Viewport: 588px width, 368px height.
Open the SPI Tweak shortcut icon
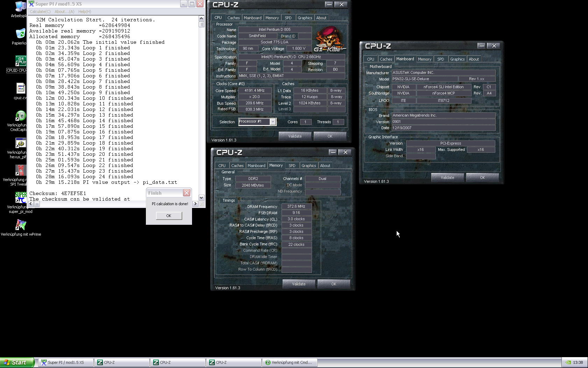20,171
